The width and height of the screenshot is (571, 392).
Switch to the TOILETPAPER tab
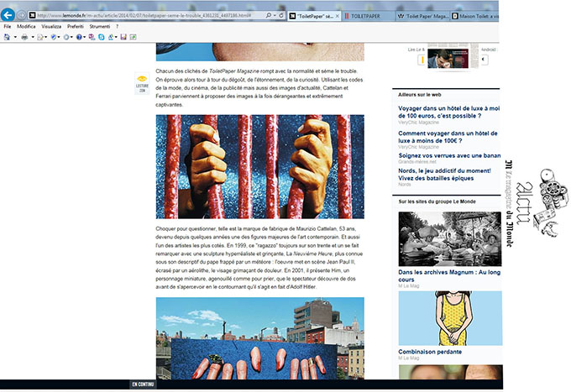(x=368, y=16)
